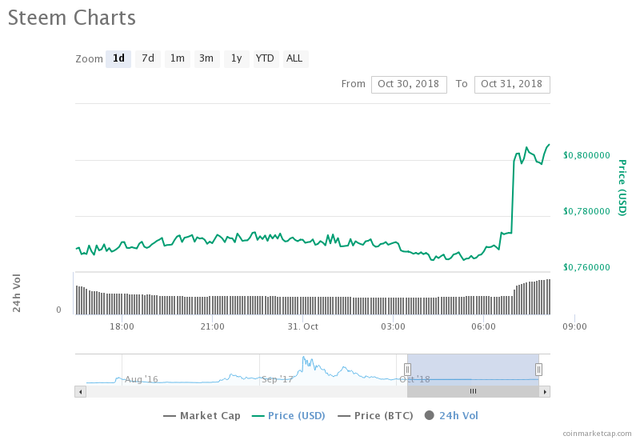Switch zoom to 3m
The image size is (640, 440).
point(207,59)
